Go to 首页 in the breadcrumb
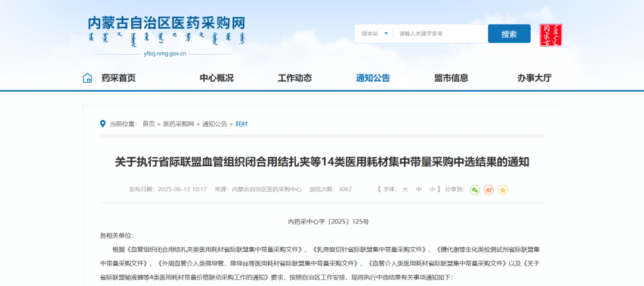 tap(148, 124)
